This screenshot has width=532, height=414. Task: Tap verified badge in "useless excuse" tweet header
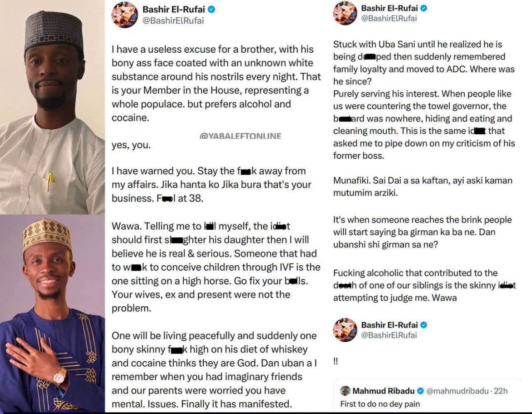(x=211, y=10)
